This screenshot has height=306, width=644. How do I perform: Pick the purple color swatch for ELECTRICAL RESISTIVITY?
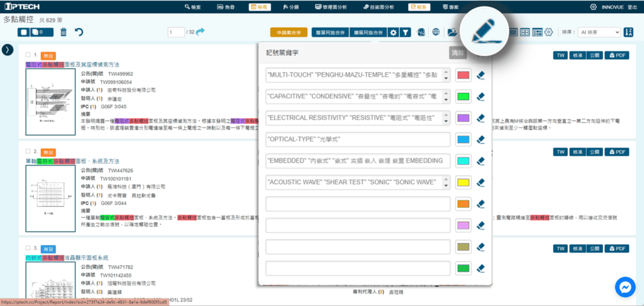click(464, 118)
